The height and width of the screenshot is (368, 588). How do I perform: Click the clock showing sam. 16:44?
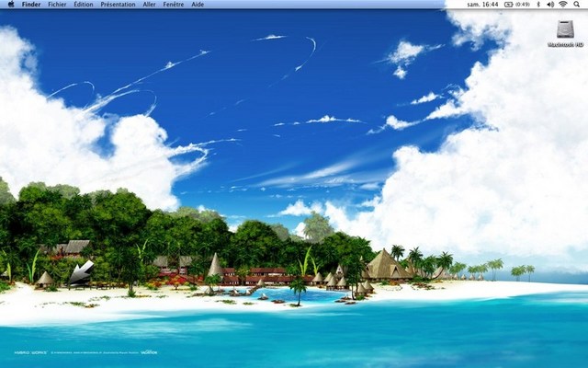(482, 5)
